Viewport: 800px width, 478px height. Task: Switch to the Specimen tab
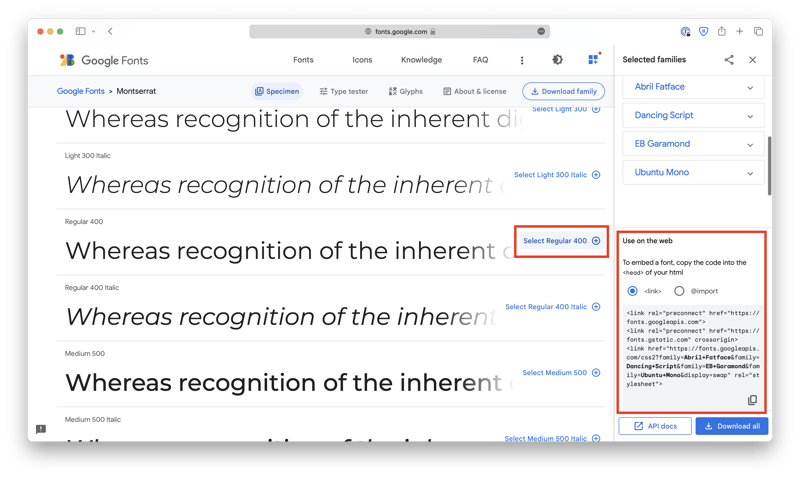(x=277, y=91)
